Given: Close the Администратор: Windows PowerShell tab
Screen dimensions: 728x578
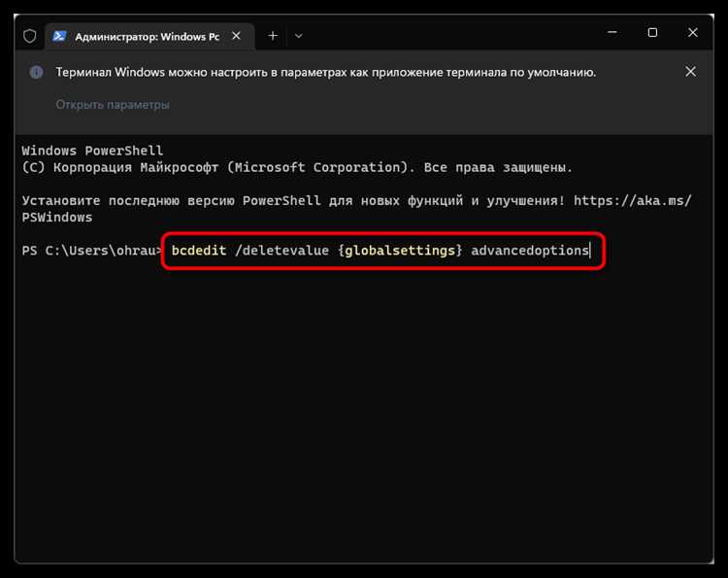Looking at the screenshot, I should [x=236, y=36].
